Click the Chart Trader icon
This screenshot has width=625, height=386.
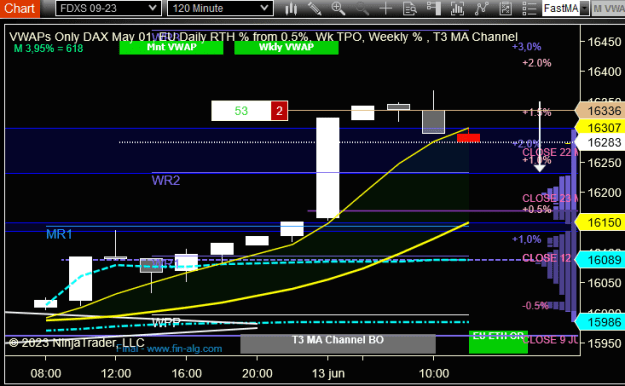433,8
